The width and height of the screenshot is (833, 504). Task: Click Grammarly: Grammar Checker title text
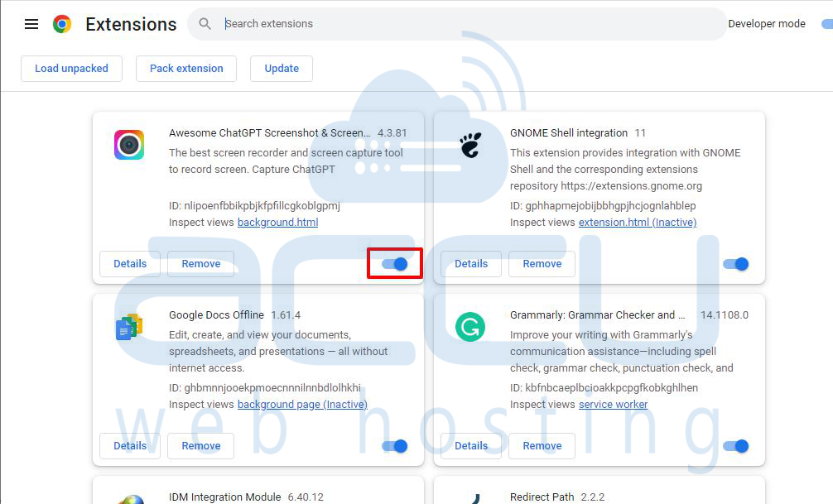click(x=598, y=315)
